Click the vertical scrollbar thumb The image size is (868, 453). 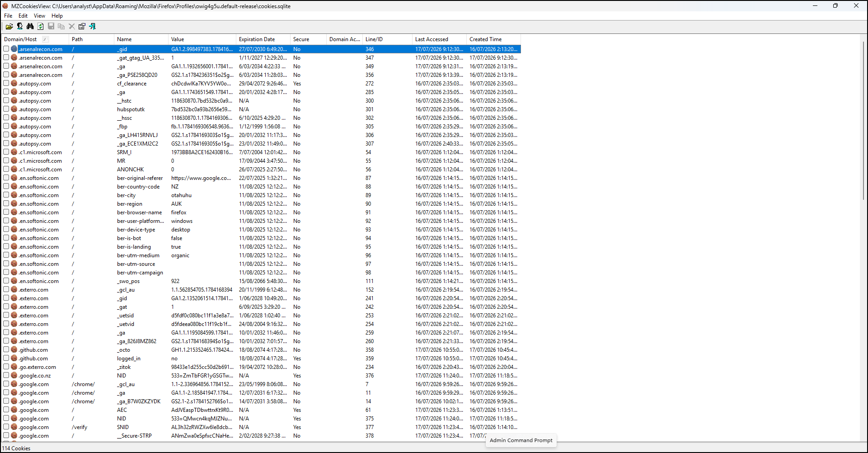point(863,120)
